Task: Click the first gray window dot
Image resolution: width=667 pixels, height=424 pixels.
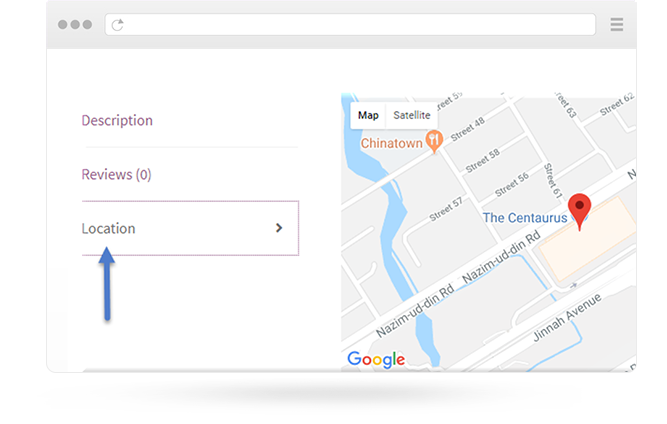Action: tap(63, 24)
